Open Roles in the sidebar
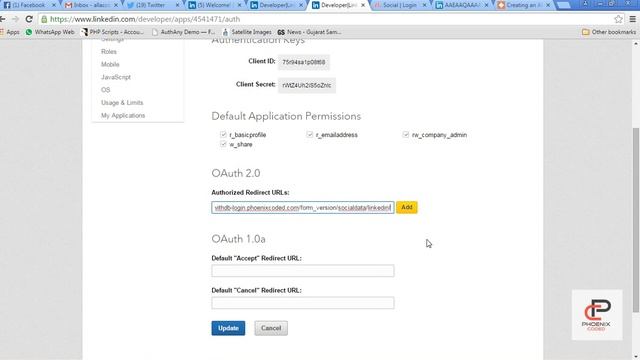 tap(109, 51)
